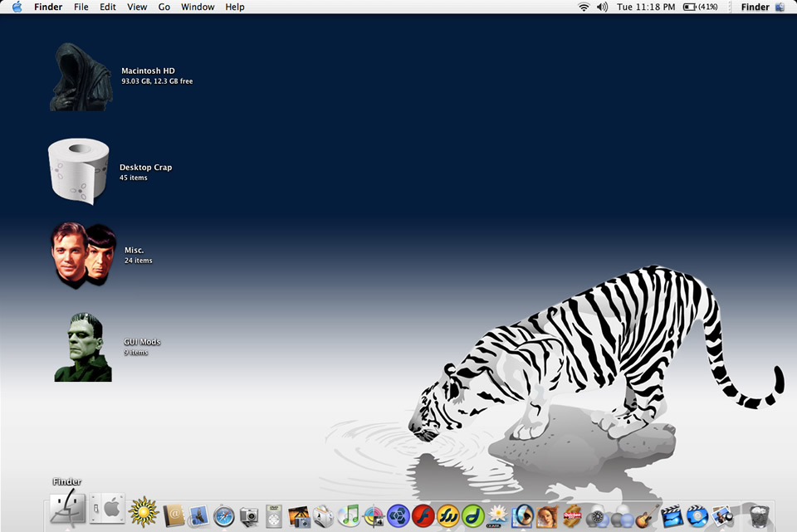Open the File menu
The image size is (797, 532).
(x=81, y=7)
